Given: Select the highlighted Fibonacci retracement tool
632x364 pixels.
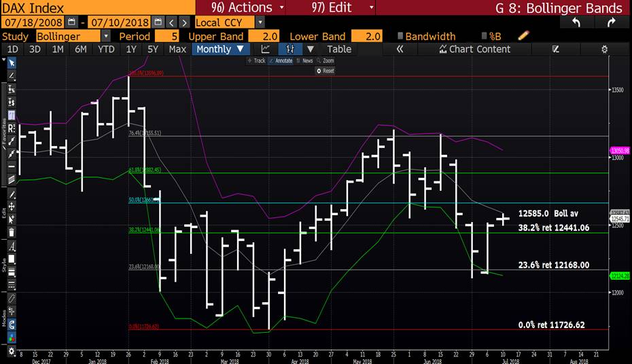Looking at the screenshot, I should tap(12, 115).
